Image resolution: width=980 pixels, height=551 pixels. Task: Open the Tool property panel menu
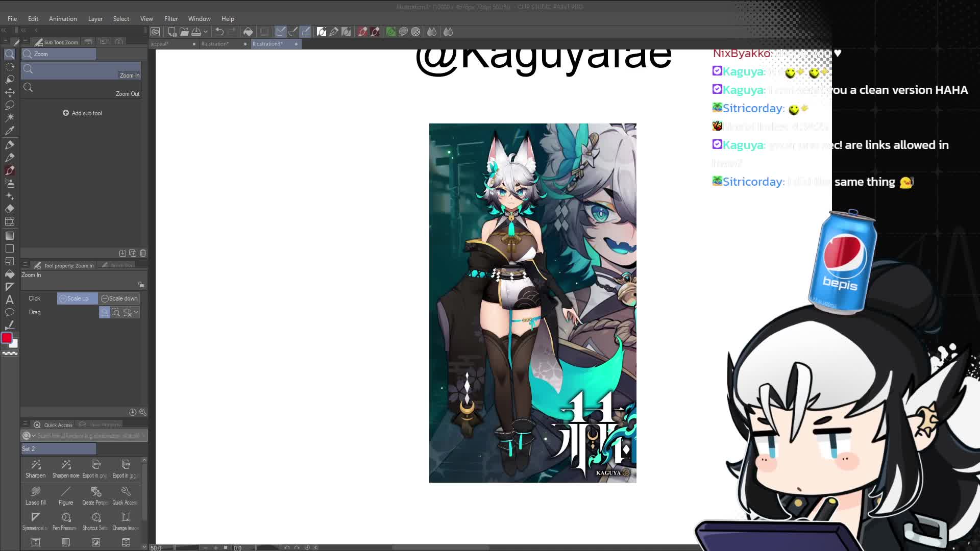pyautogui.click(x=25, y=265)
